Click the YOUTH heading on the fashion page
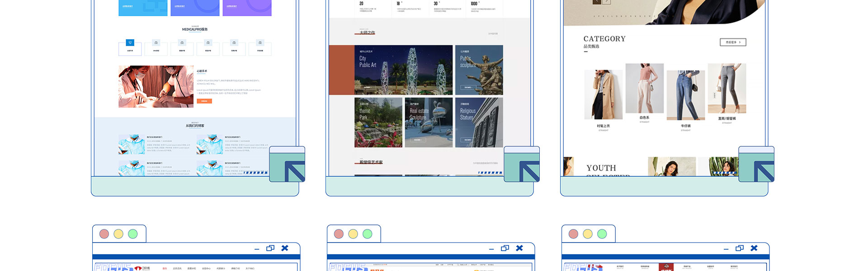The height and width of the screenshot is (271, 868). click(x=601, y=168)
